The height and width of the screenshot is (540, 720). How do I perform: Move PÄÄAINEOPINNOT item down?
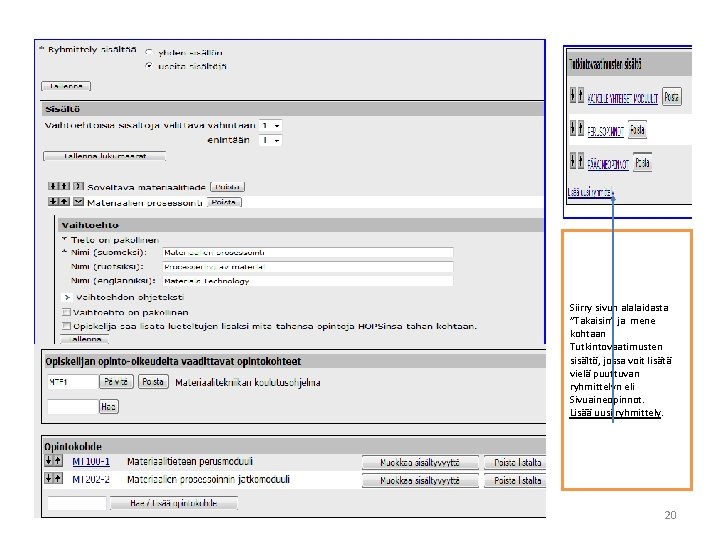(x=573, y=161)
